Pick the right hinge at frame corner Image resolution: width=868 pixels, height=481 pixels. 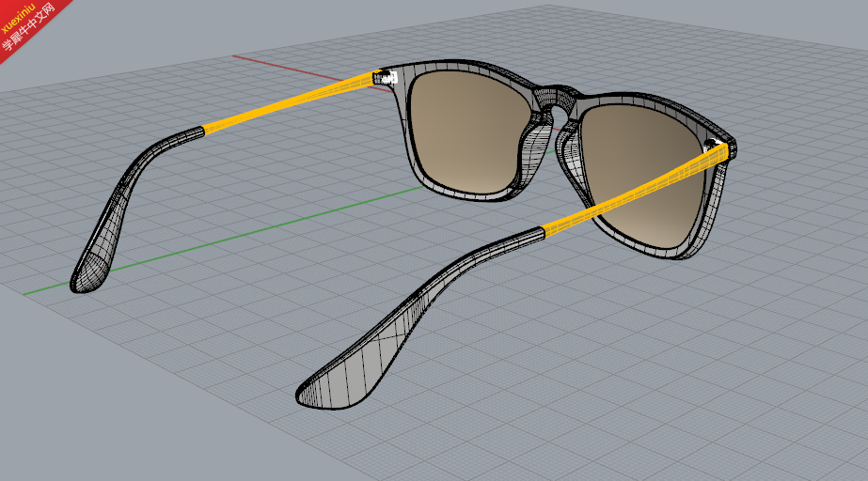tap(718, 146)
